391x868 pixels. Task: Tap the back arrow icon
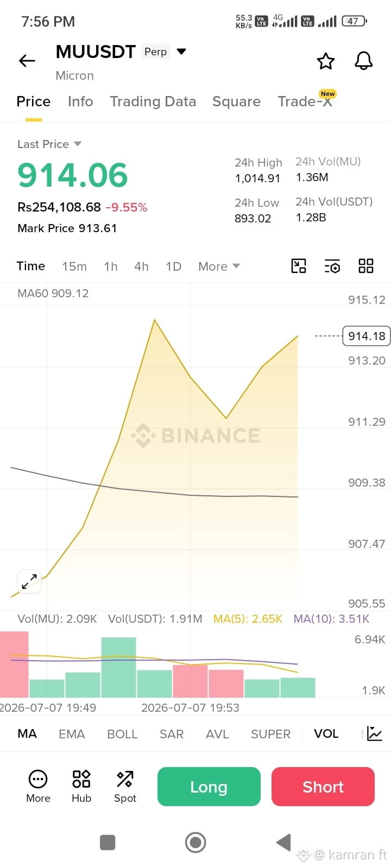27,61
